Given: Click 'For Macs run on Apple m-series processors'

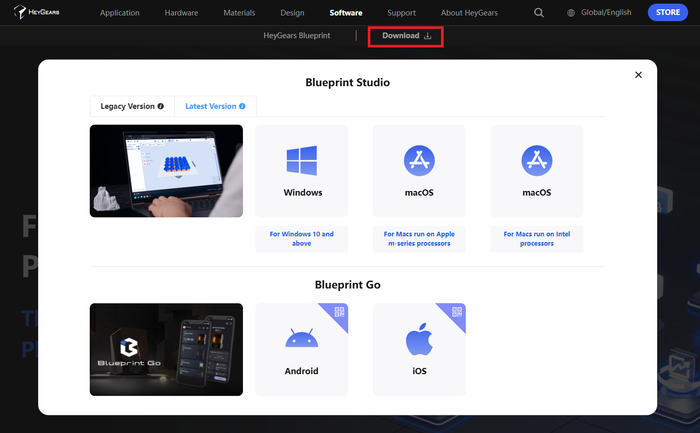Looking at the screenshot, I should 419,239.
